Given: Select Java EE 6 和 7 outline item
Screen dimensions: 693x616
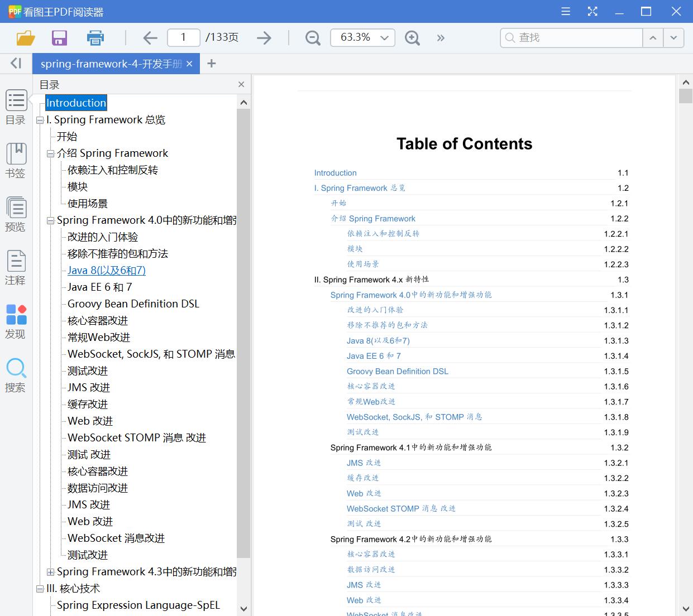Looking at the screenshot, I should coord(100,287).
